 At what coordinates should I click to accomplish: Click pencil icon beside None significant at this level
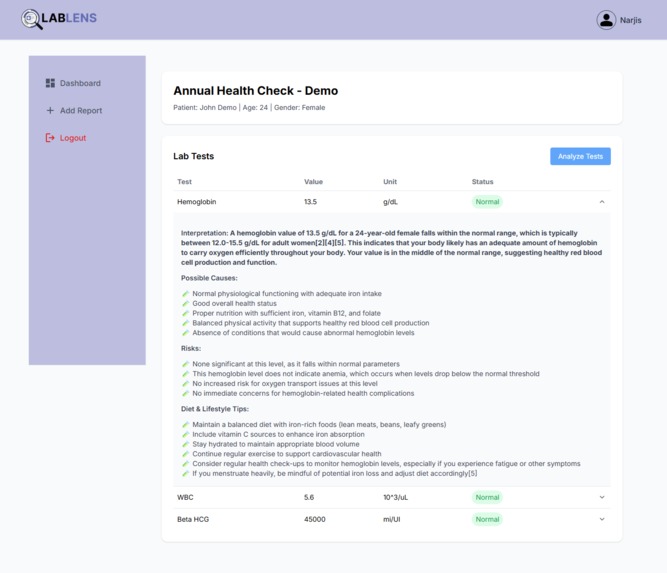(x=185, y=364)
